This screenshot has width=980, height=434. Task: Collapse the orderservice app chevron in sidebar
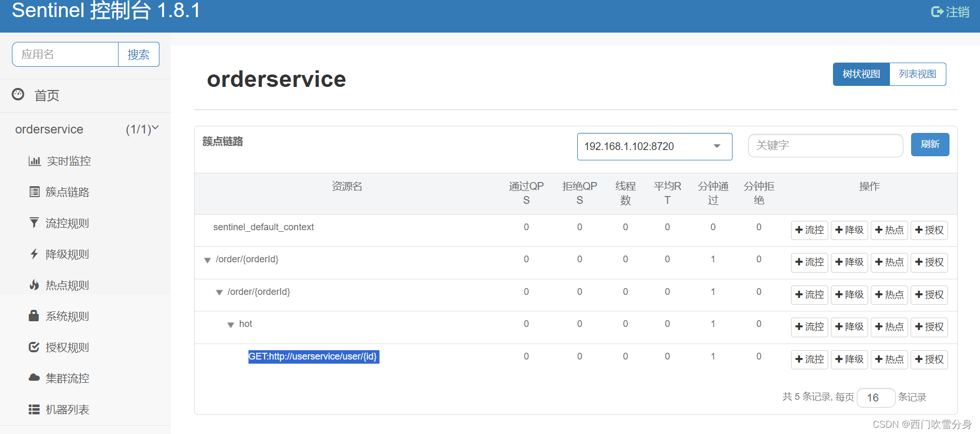tap(155, 127)
